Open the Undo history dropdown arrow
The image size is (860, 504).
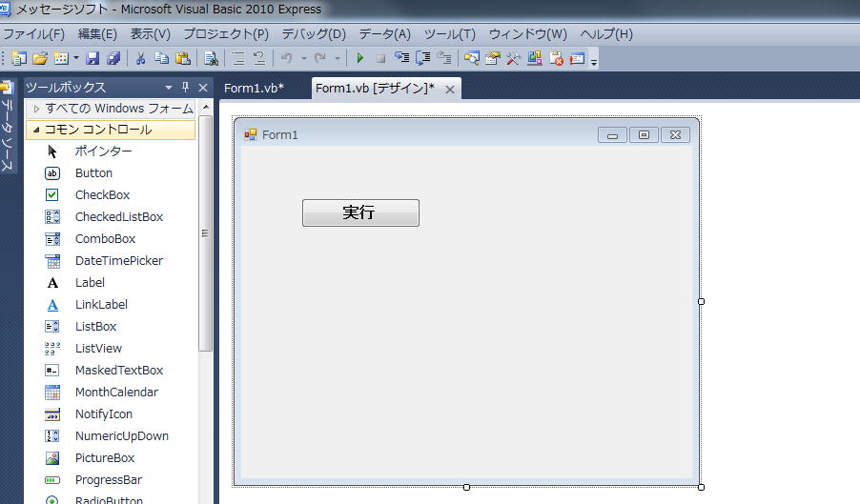[x=303, y=58]
